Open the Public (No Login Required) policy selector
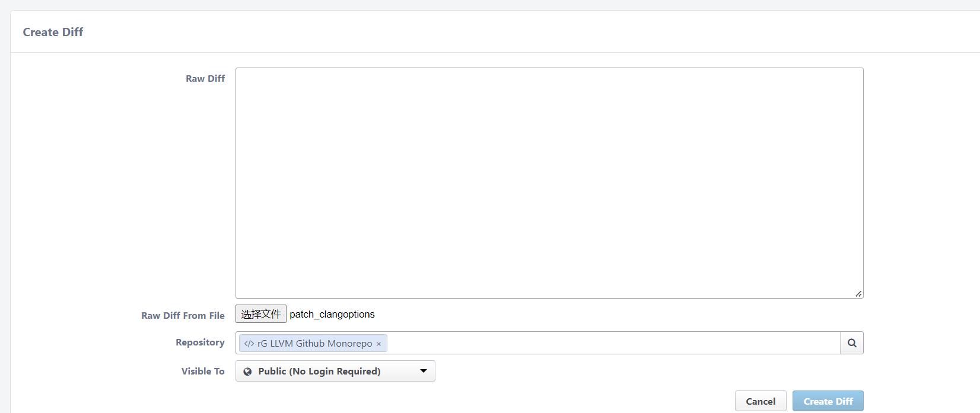Viewport: 980px width, 413px height. (x=335, y=371)
